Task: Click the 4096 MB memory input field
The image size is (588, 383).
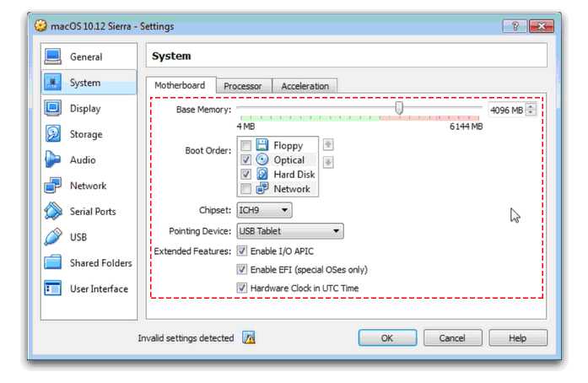Action: pyautogui.click(x=507, y=110)
